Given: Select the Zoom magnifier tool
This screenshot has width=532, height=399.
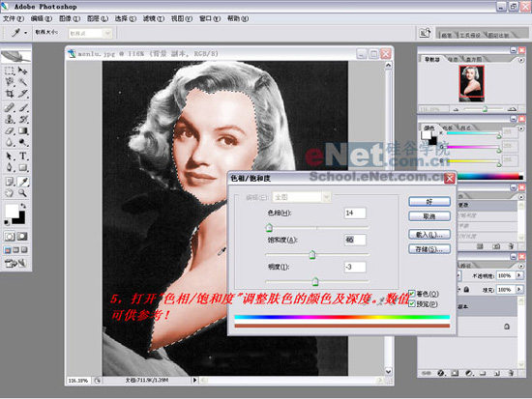Looking at the screenshot, I should point(23,193).
